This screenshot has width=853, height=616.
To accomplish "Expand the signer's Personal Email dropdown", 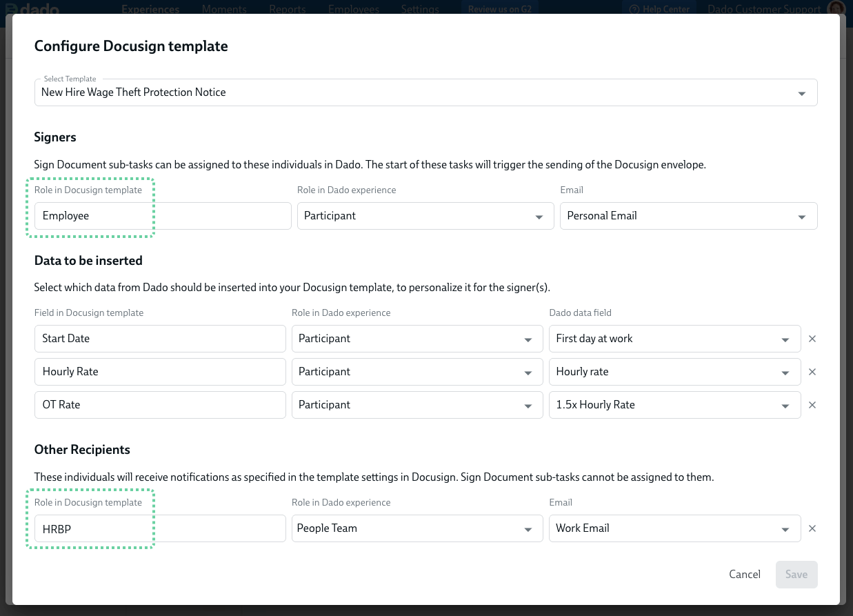I will coord(689,216).
